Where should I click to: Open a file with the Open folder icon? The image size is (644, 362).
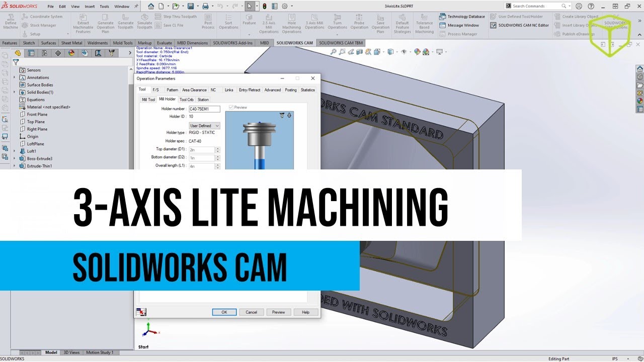pyautogui.click(x=176, y=7)
